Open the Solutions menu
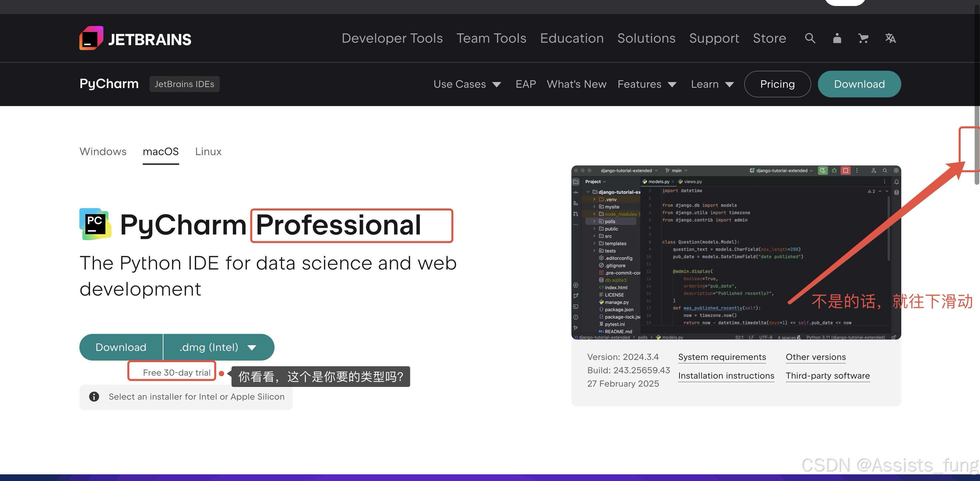This screenshot has width=980, height=481. (646, 38)
